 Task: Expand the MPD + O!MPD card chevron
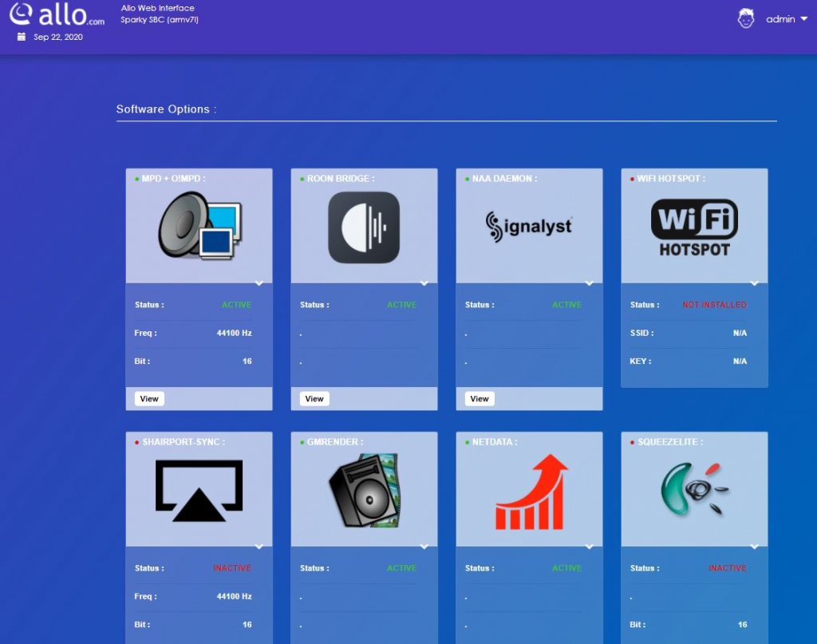[x=259, y=283]
